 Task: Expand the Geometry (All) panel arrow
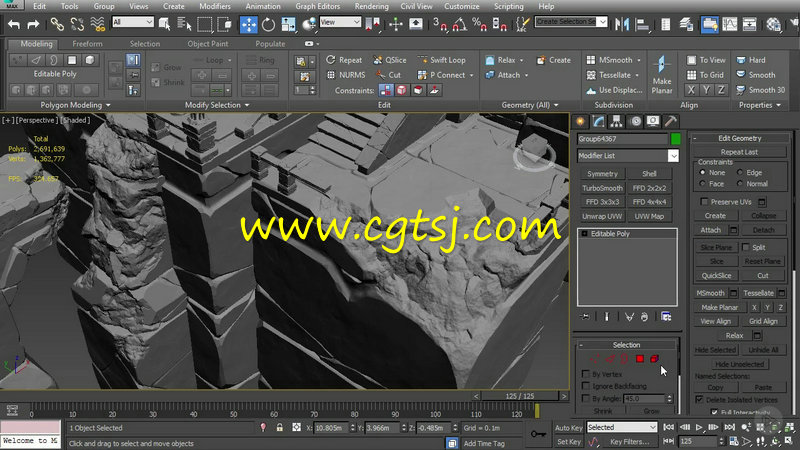tap(556, 105)
